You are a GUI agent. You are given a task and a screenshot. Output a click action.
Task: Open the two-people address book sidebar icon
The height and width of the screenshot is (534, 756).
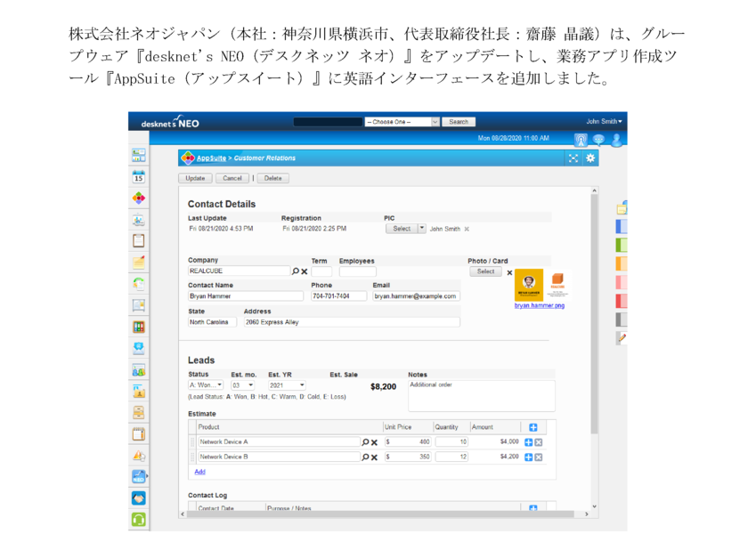[139, 370]
